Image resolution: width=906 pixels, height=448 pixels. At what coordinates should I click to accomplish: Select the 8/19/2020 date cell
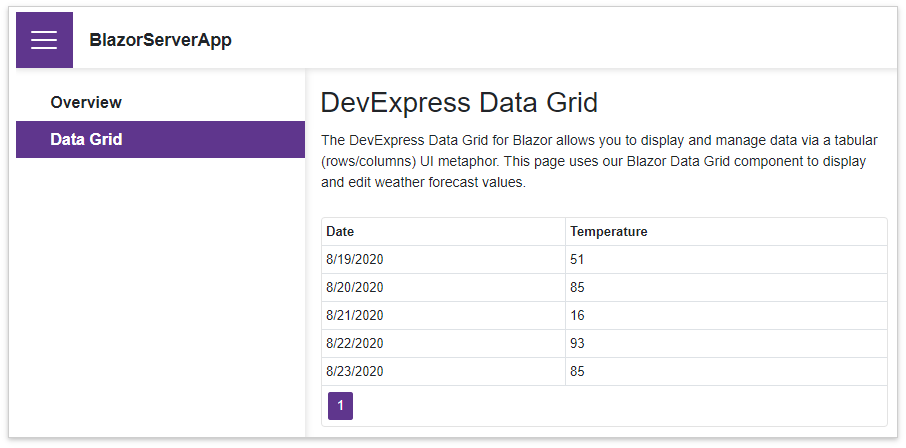point(355,259)
